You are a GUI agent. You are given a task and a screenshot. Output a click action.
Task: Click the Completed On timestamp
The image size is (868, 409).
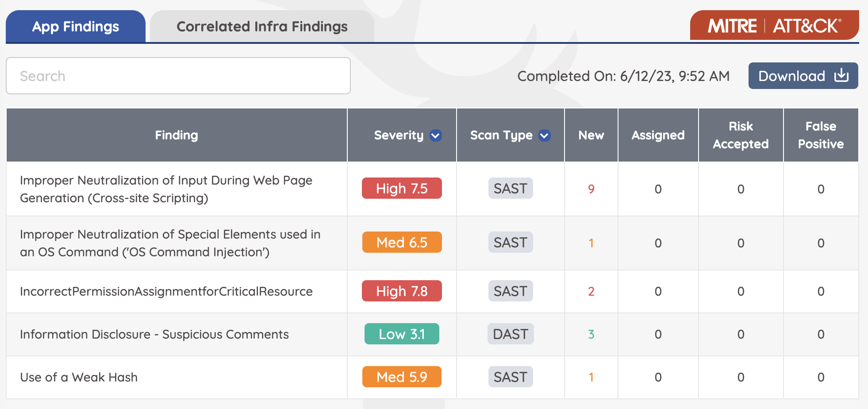coord(623,76)
